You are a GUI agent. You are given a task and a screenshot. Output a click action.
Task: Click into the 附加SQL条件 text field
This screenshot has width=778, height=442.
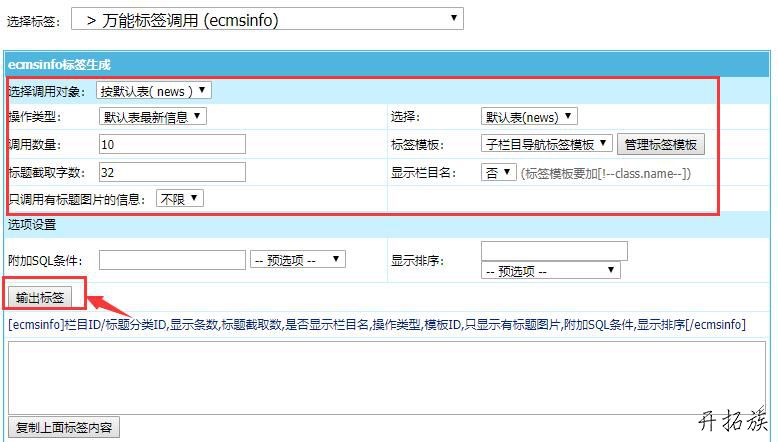(x=172, y=260)
